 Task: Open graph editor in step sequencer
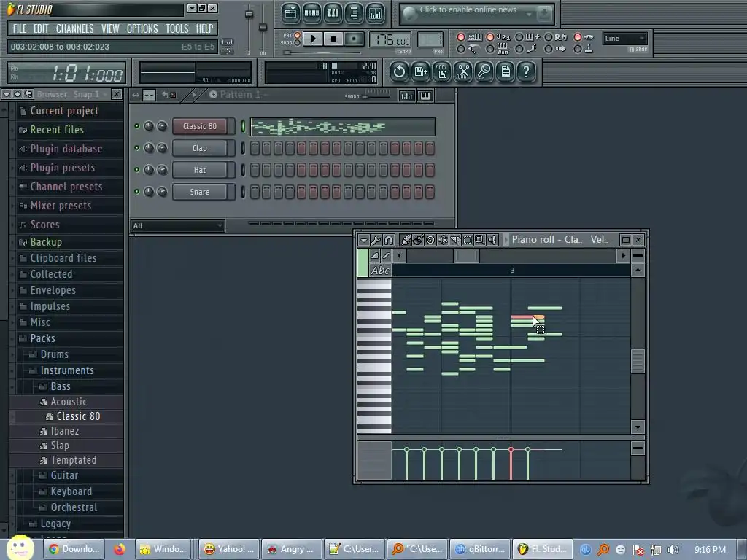[406, 96]
